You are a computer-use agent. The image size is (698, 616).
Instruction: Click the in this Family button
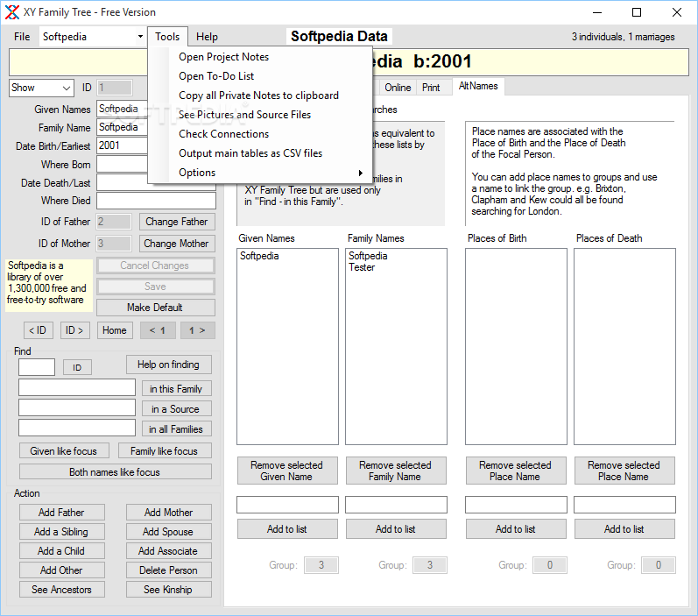(x=176, y=389)
